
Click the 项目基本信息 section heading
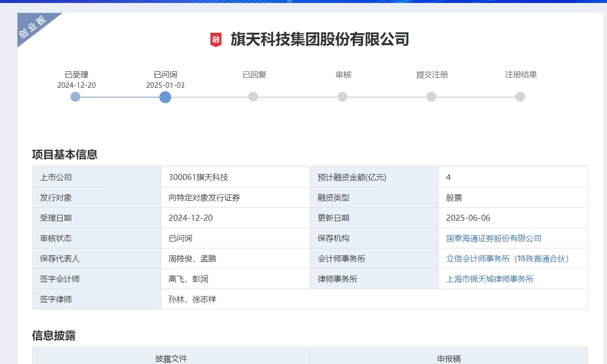click(65, 155)
